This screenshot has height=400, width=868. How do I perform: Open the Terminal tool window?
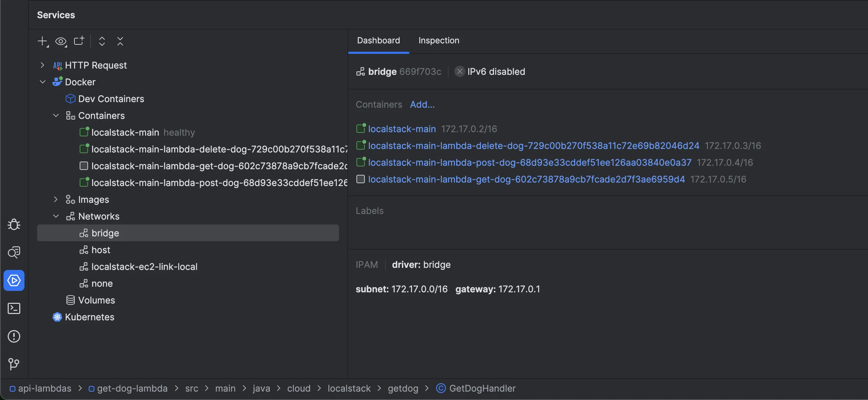[x=14, y=308]
